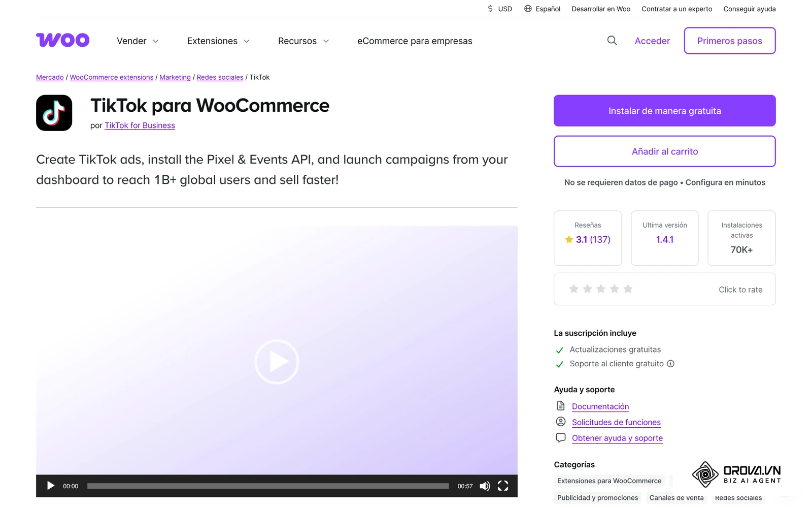Click play in the video control bar
The height and width of the screenshot is (508, 812).
(51, 486)
